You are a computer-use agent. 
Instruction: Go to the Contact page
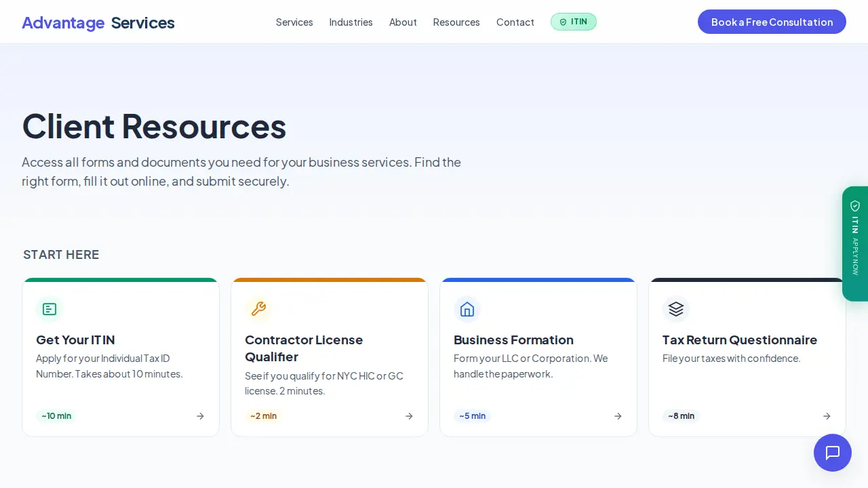tap(515, 22)
